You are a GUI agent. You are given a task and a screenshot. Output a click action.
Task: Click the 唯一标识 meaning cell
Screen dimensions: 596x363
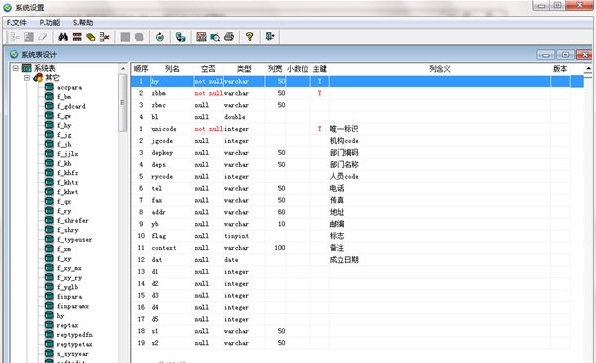click(x=344, y=129)
